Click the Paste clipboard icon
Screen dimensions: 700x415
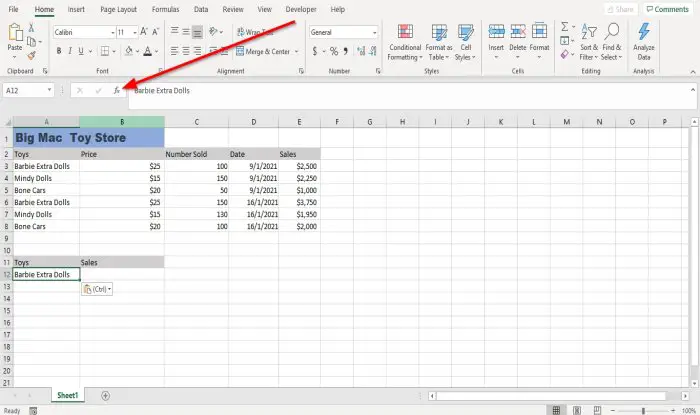[x=15, y=33]
